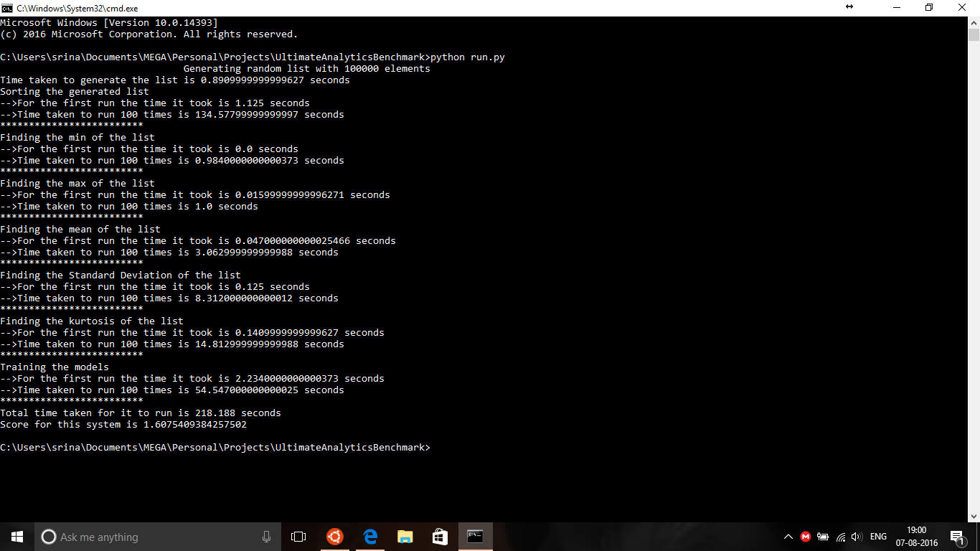Click the scrollbar down arrow in cmd window

coord(974,516)
